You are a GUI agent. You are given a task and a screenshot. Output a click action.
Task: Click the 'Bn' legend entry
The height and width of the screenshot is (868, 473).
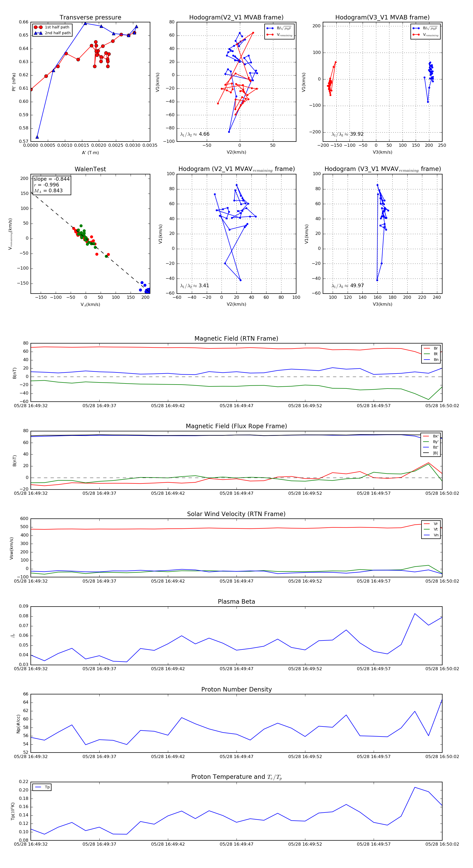pyautogui.click(x=431, y=360)
